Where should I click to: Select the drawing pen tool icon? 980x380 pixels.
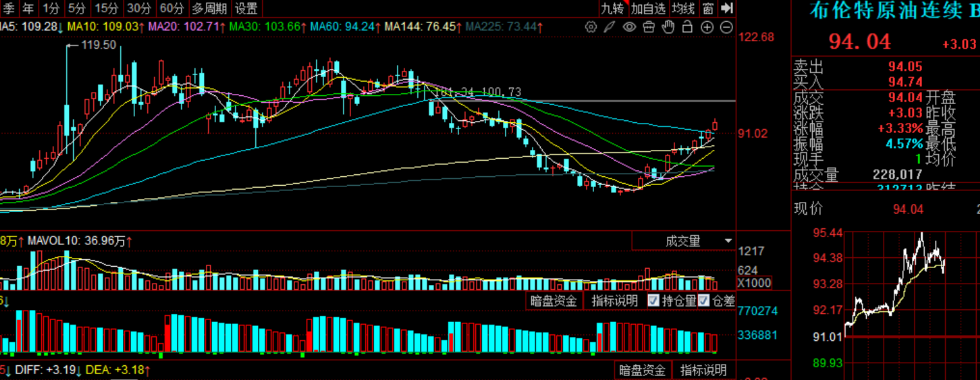(x=610, y=27)
